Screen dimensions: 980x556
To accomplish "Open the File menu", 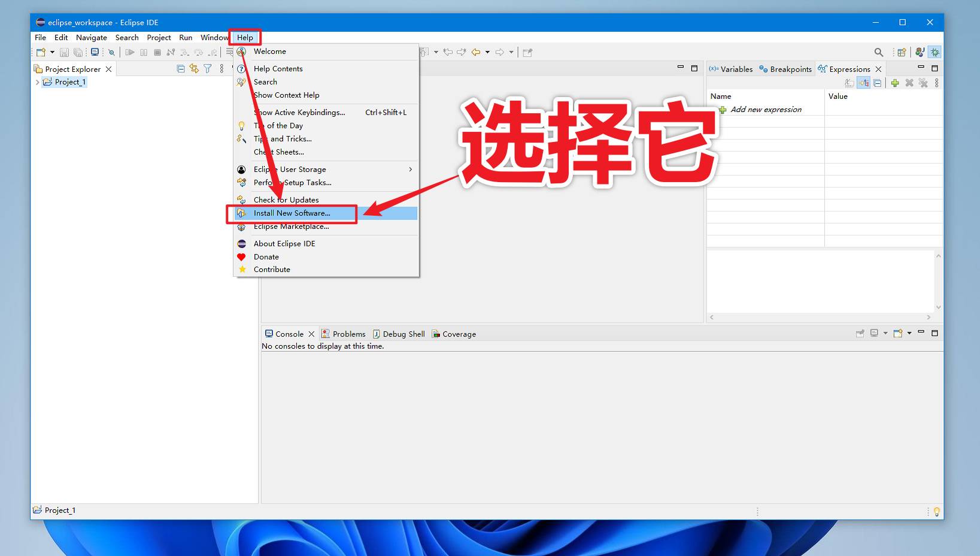I will tap(40, 37).
